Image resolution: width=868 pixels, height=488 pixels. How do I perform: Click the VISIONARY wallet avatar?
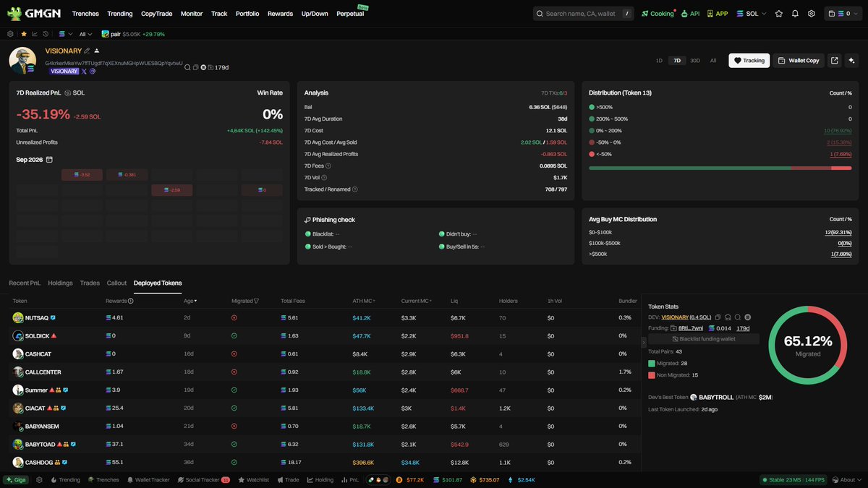click(22, 61)
